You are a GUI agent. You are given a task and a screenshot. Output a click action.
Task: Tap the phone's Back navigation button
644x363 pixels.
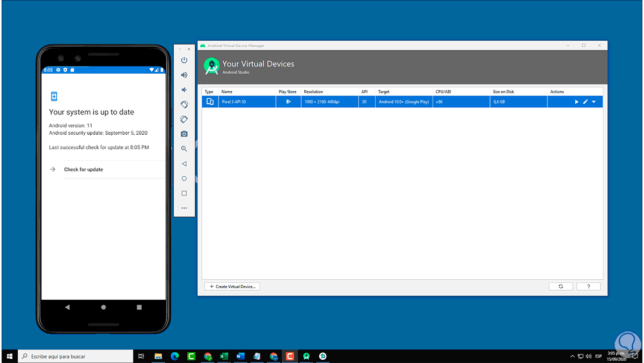(67, 307)
